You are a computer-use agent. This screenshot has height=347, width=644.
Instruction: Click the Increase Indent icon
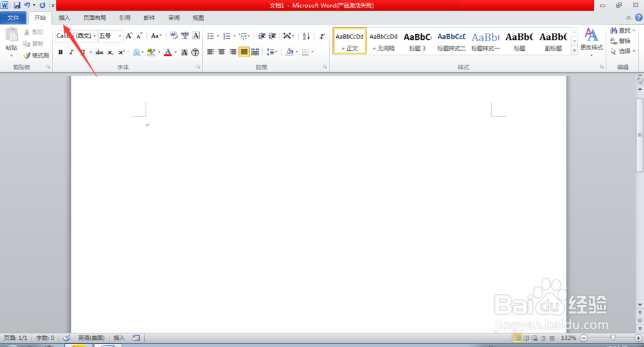(272, 36)
